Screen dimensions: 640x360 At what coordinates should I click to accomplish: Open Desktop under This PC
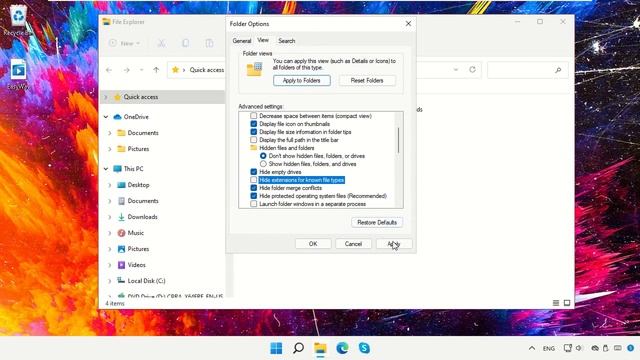(138, 185)
